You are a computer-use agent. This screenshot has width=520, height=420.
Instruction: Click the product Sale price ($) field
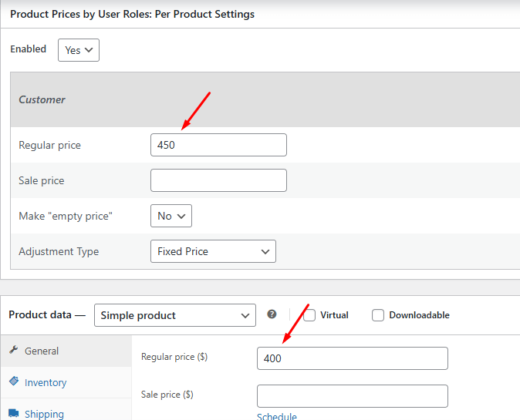[352, 396]
